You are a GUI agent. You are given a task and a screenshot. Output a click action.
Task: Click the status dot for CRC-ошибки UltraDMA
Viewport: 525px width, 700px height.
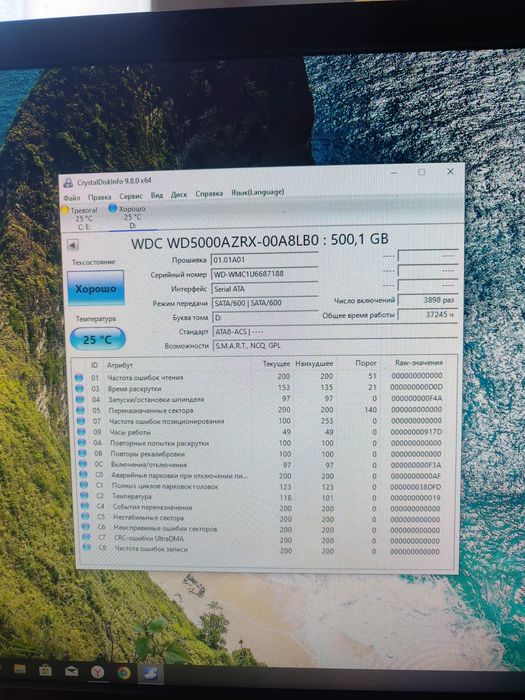[x=86, y=537]
